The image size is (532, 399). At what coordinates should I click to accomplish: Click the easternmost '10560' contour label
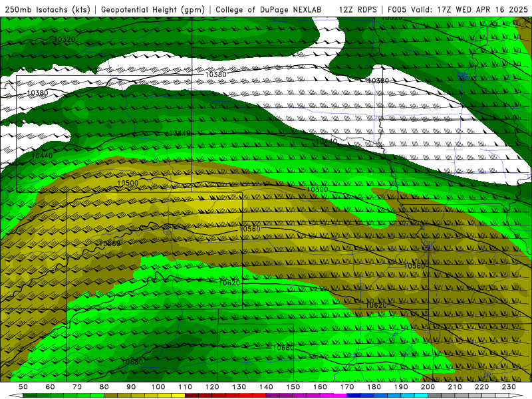coord(414,266)
